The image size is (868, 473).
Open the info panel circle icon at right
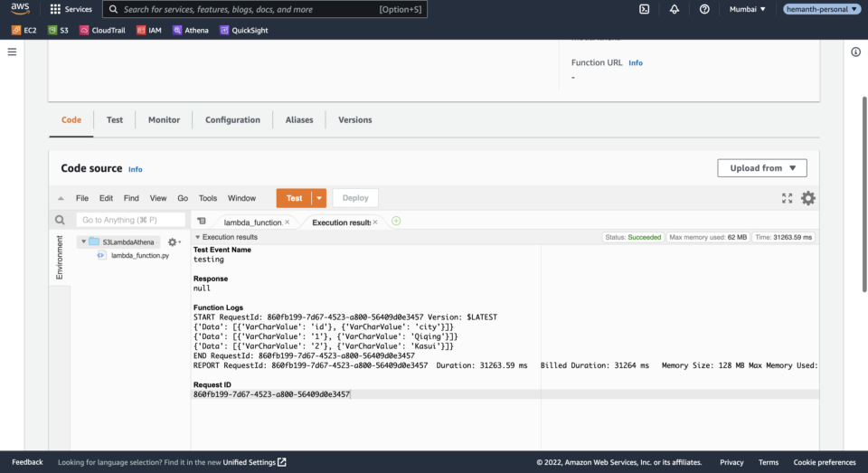856,52
